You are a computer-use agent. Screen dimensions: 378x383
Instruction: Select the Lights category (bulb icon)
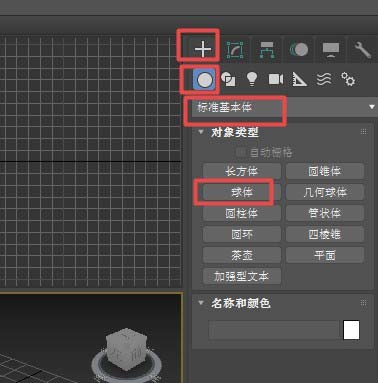(x=252, y=79)
